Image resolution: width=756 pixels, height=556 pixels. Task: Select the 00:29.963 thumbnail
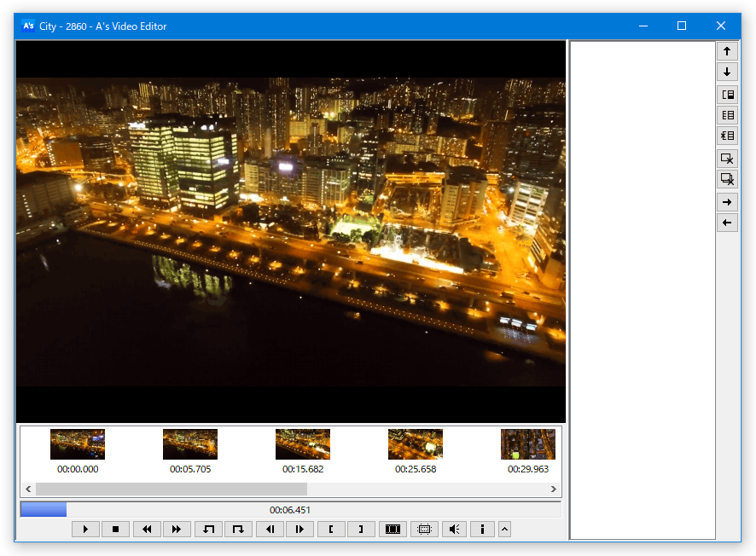coord(528,444)
